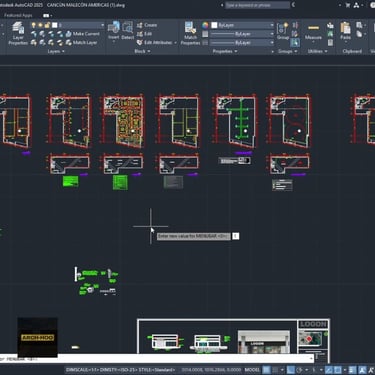The image size is (375, 375).
Task: Toggle snap mode in the status bar
Action: pos(275,370)
